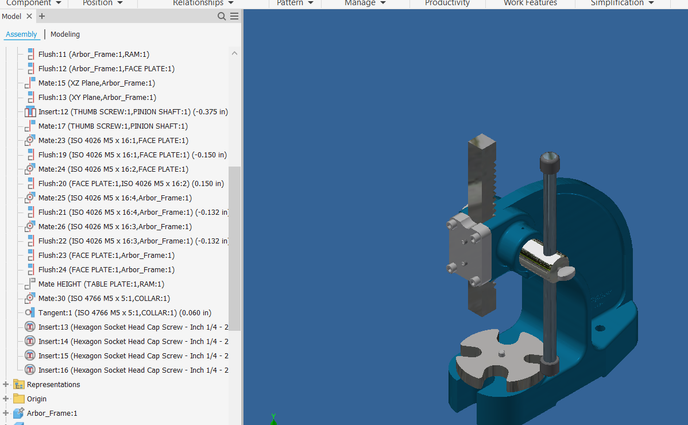Click the Work Features panel label
688x425 pixels.
[x=530, y=3]
